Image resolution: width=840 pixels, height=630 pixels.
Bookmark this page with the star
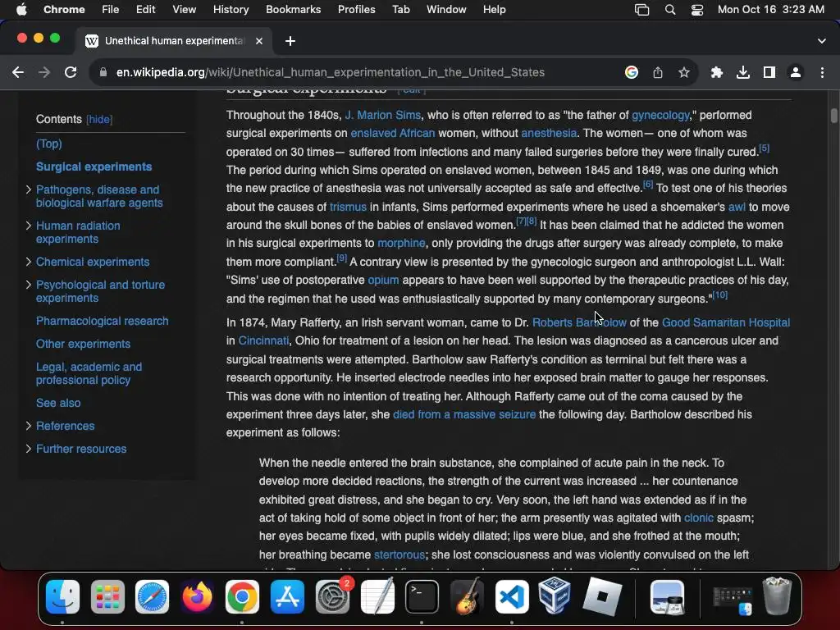click(683, 72)
